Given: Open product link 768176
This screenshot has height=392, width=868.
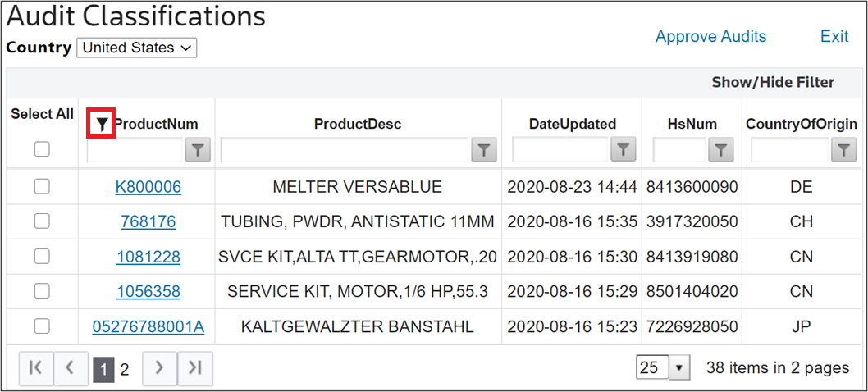Looking at the screenshot, I should point(148,222).
